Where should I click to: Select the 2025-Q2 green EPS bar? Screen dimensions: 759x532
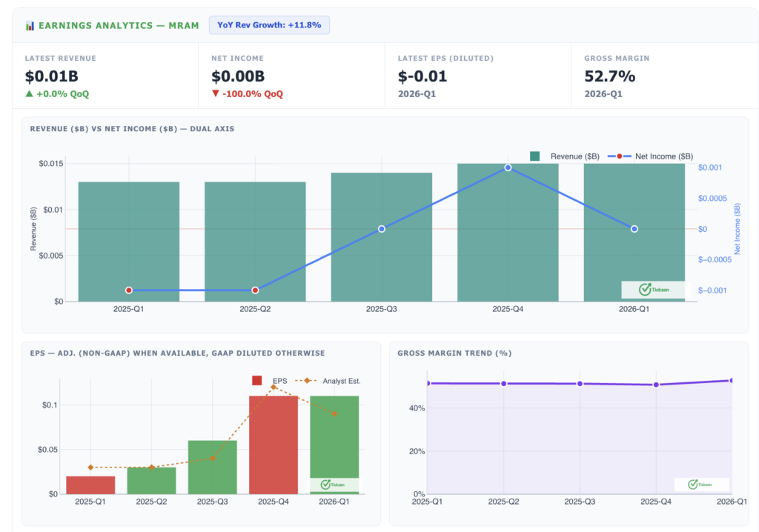(151, 481)
